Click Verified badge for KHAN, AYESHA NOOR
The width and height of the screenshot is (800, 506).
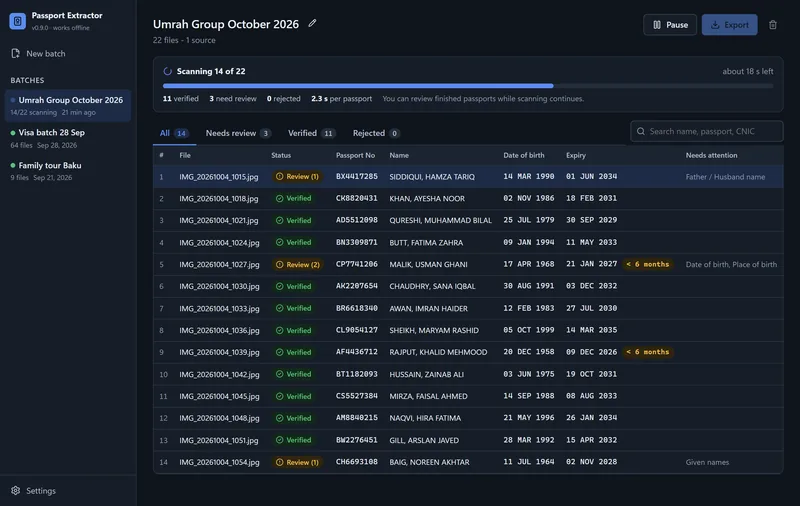point(293,198)
